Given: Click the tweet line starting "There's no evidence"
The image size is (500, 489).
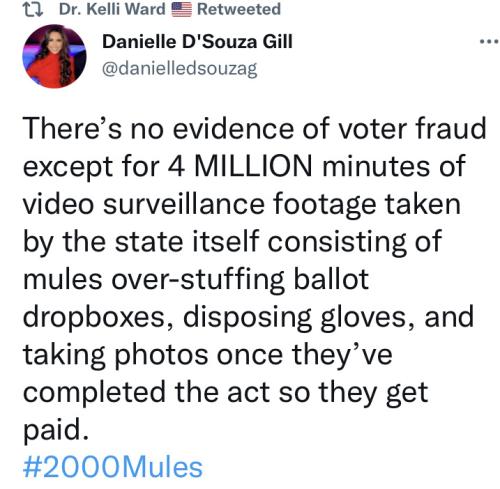Looking at the screenshot, I should coord(255,128).
